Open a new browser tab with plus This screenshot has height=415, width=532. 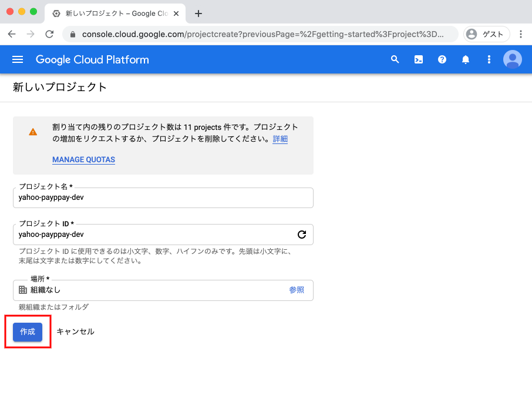pyautogui.click(x=198, y=14)
